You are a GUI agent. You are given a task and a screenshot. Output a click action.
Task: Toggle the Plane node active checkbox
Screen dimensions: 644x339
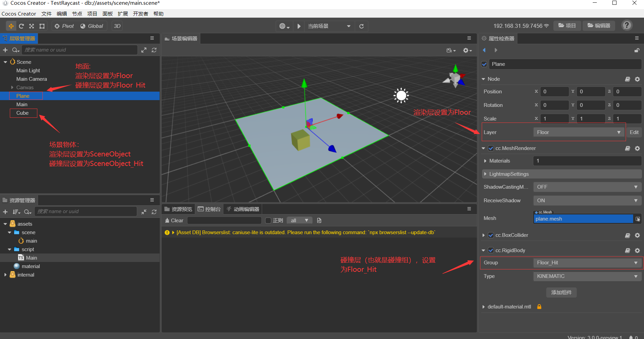pos(484,64)
